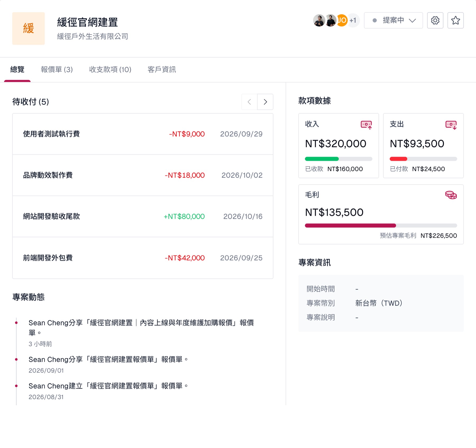Open 網站開發驗收尾款 payment row
The height and width of the screenshot is (448, 476).
(x=143, y=217)
